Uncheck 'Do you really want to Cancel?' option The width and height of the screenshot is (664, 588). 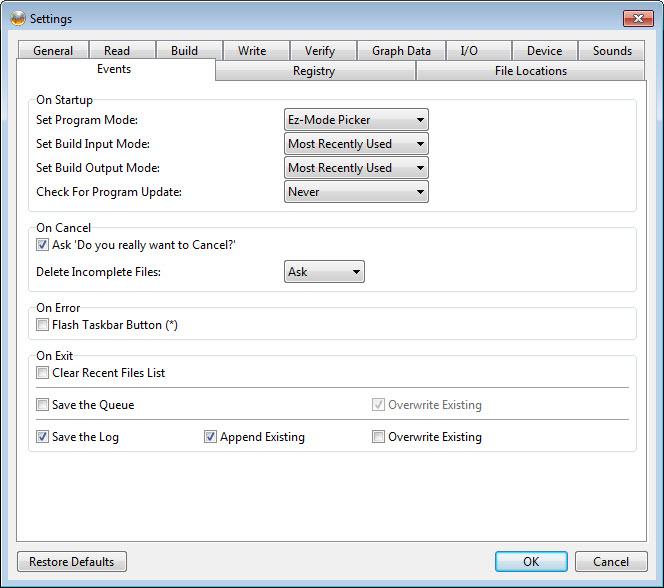(x=42, y=245)
